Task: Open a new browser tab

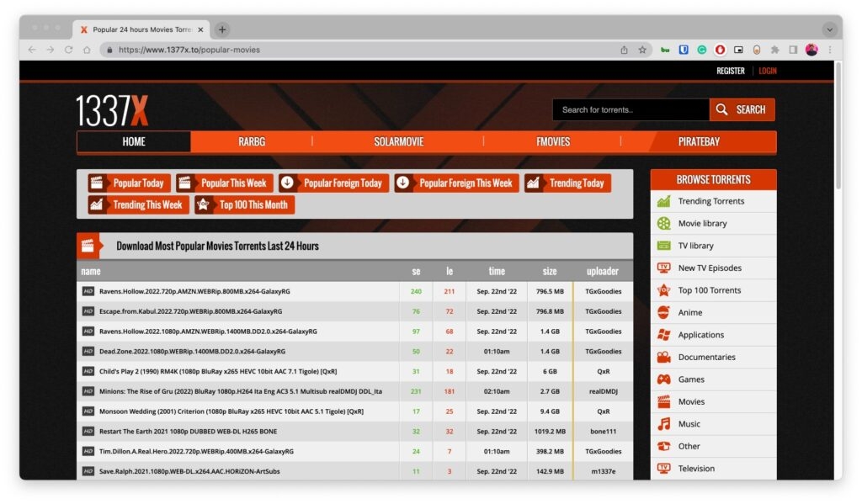Action: coord(222,29)
